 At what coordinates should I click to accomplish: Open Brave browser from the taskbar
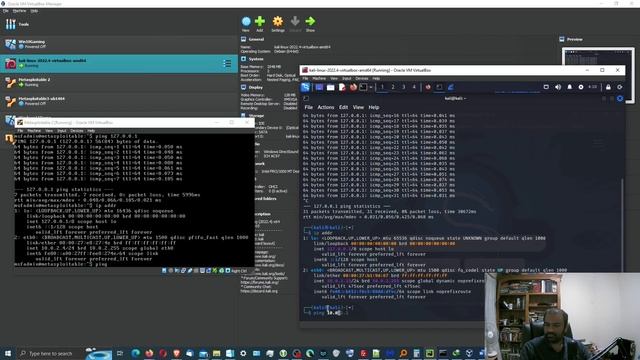point(176,353)
